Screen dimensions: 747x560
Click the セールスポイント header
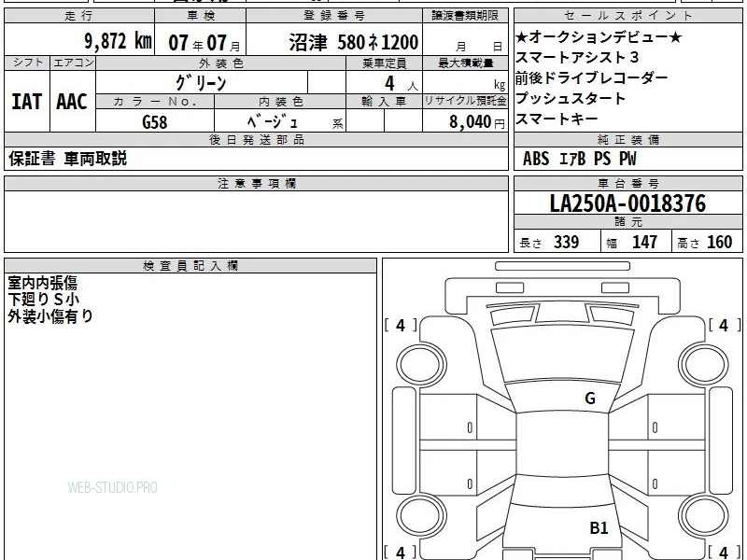[x=627, y=16]
